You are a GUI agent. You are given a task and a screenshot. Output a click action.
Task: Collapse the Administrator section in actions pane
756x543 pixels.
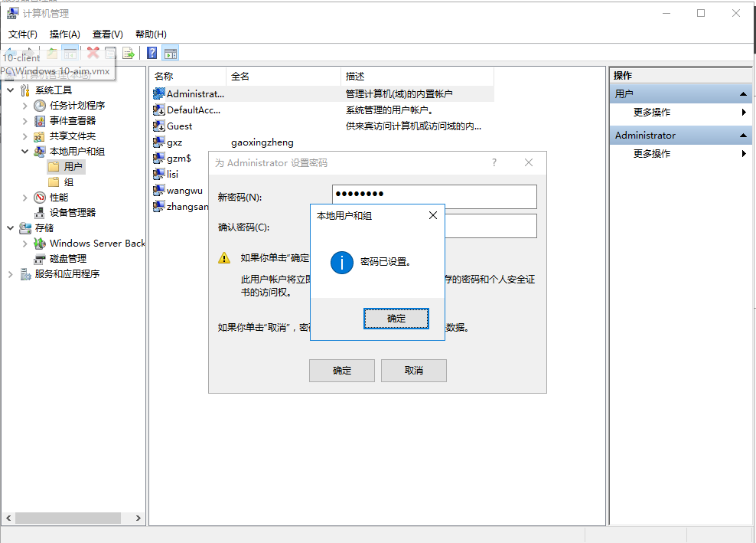(743, 136)
